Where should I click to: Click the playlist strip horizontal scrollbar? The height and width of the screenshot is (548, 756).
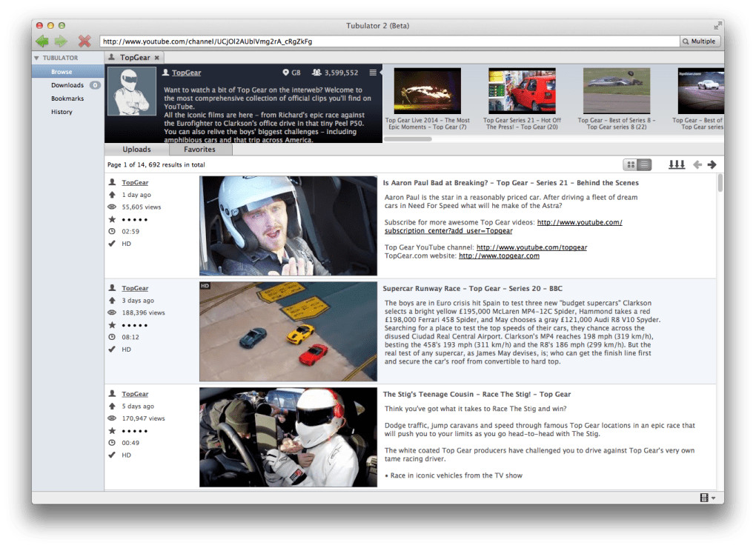tap(408, 139)
